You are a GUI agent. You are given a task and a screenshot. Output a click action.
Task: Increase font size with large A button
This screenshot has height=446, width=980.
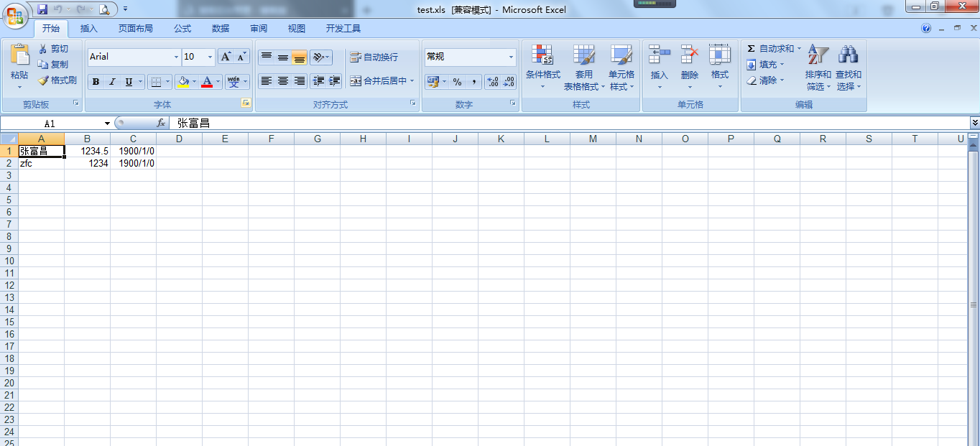(x=226, y=57)
